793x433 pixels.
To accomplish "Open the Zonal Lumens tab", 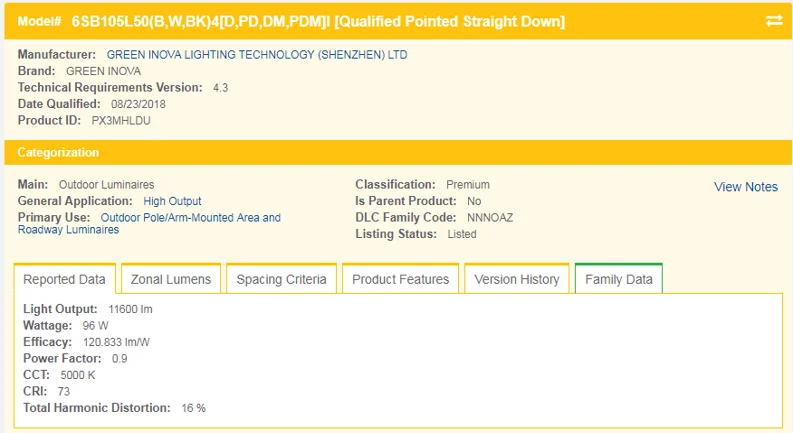I will point(171,280).
